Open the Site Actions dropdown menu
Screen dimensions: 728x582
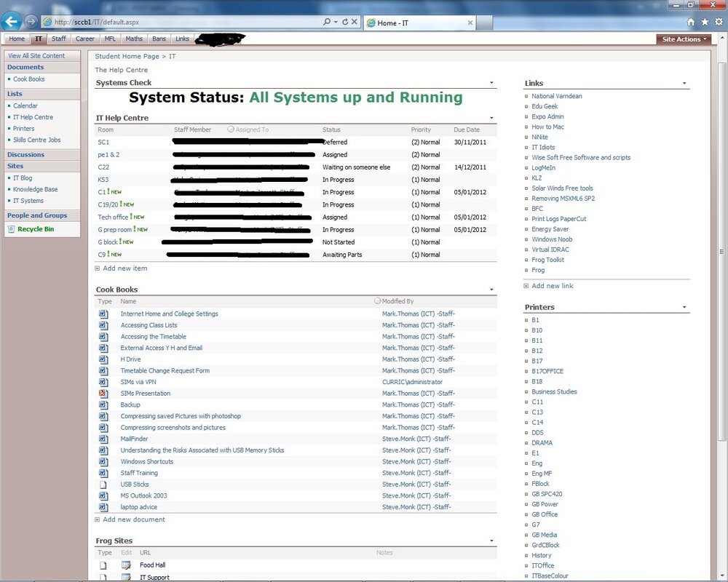[x=684, y=39]
